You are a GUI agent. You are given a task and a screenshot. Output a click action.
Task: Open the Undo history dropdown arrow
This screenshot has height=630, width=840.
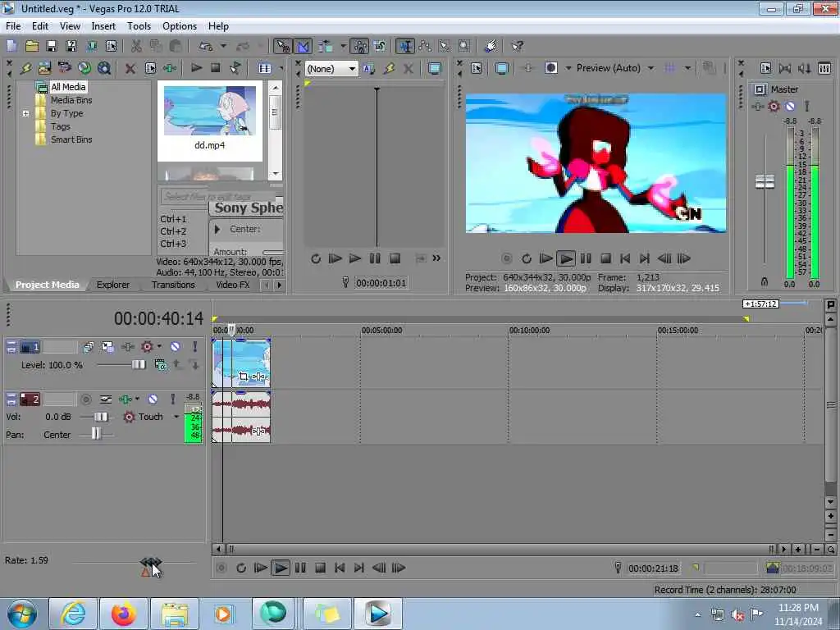tap(223, 46)
